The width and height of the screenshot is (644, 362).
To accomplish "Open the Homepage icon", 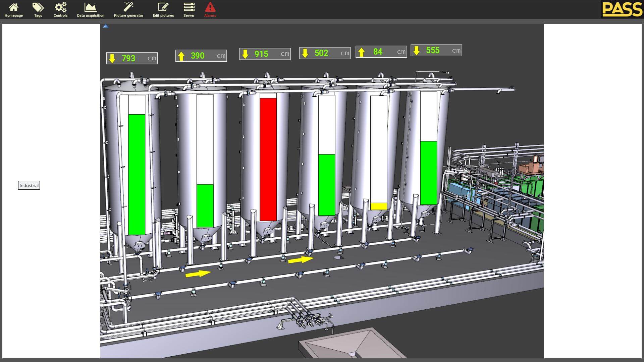I will pos(14,7).
